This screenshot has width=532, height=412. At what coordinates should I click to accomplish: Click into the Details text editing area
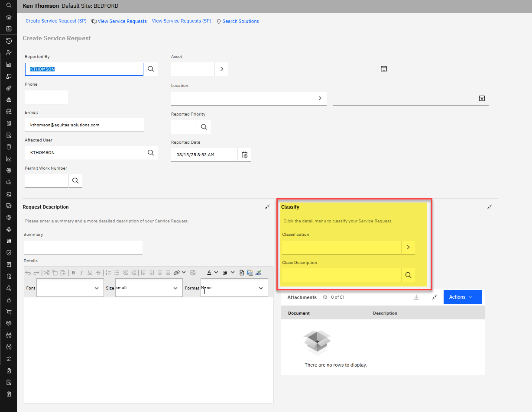[149, 350]
